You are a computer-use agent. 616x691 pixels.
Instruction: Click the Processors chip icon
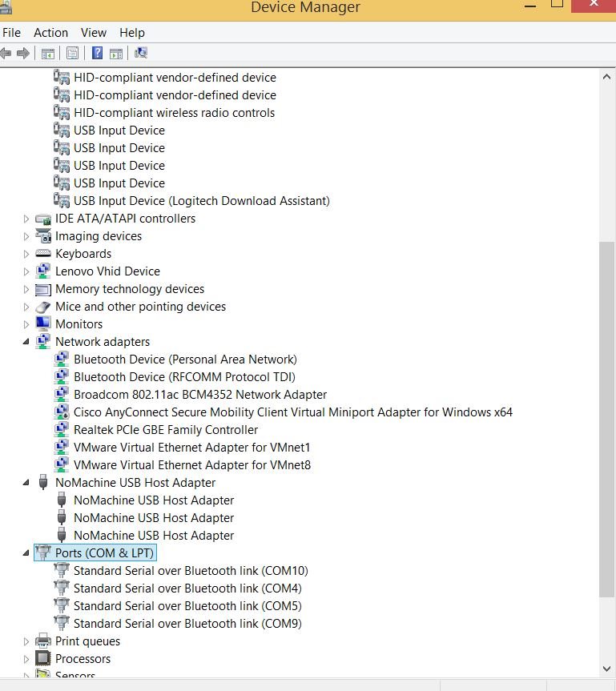43,658
